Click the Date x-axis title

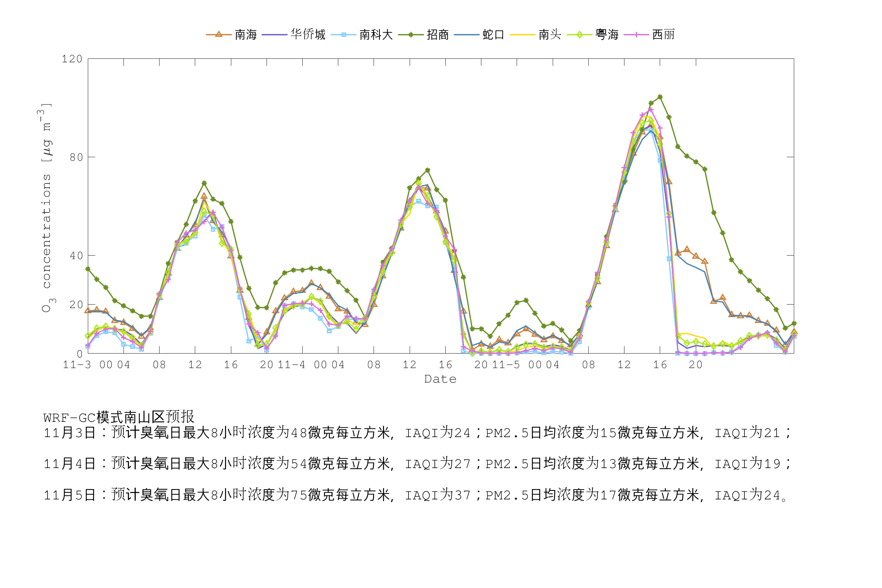[x=440, y=379]
